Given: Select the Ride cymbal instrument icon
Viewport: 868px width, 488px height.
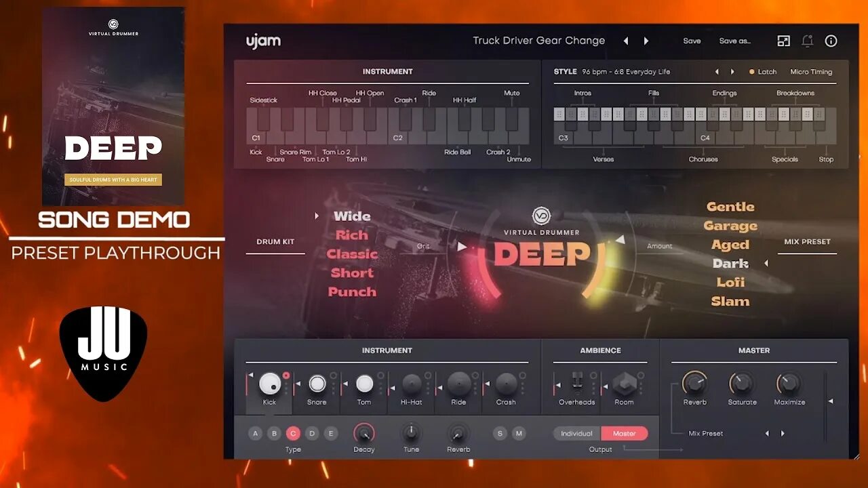Looking at the screenshot, I should click(459, 384).
